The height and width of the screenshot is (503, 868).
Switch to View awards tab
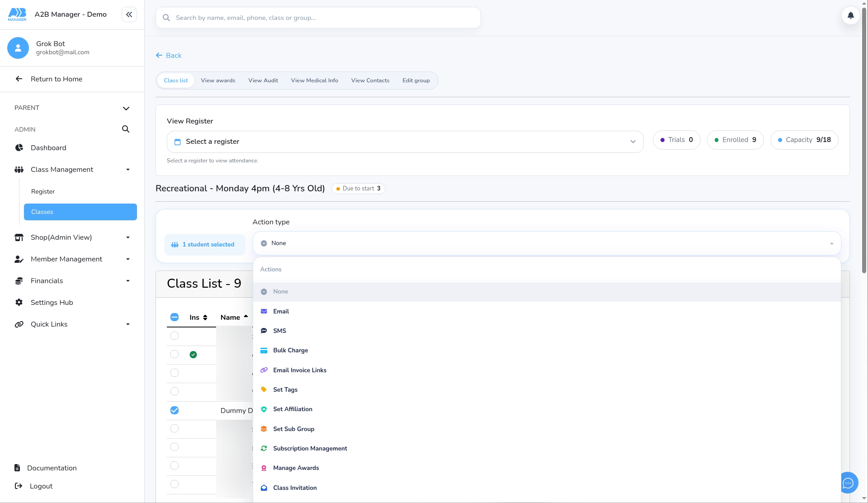pos(218,81)
